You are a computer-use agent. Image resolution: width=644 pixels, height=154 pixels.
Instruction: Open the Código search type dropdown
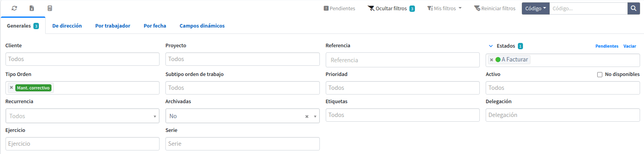[536, 8]
